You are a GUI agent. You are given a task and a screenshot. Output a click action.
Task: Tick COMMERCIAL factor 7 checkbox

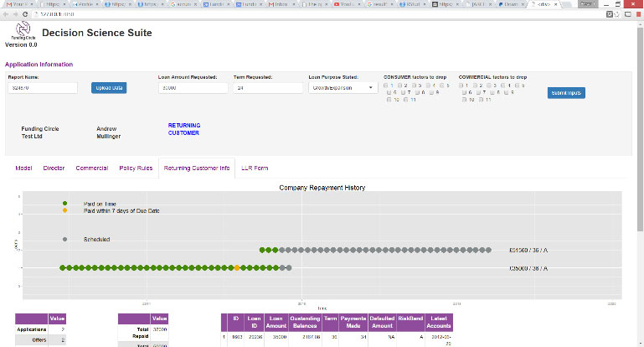pyautogui.click(x=478, y=92)
